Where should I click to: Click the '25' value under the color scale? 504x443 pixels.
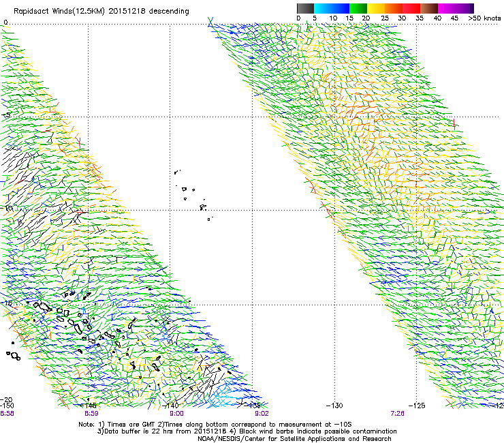tap(385, 18)
